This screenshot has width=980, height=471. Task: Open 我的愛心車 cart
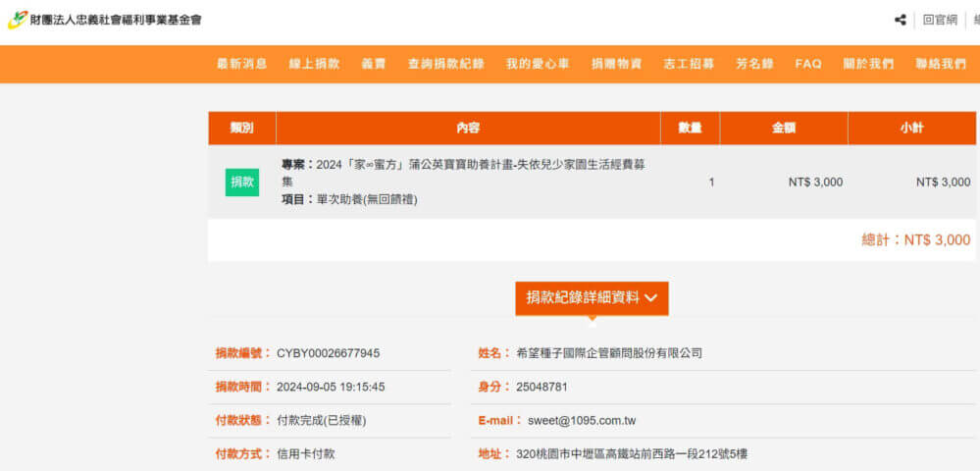pos(538,64)
